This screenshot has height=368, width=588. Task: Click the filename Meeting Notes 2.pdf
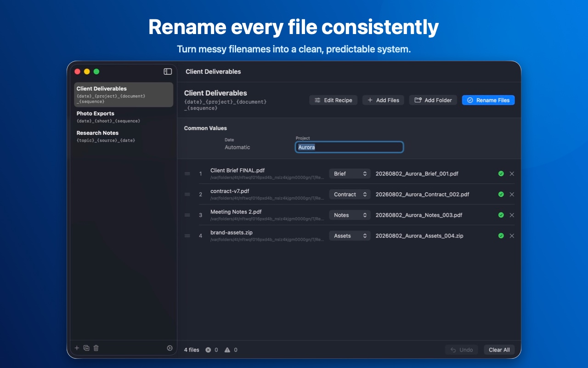click(236, 212)
